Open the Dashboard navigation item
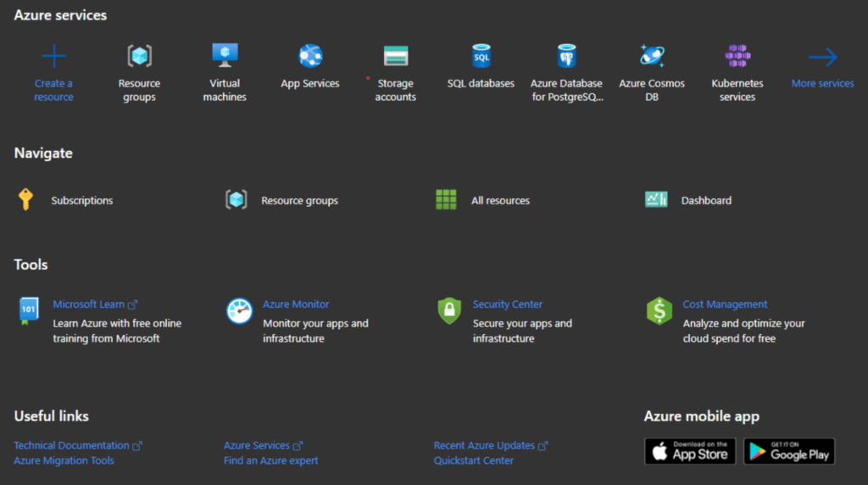This screenshot has width=868, height=485. 705,201
